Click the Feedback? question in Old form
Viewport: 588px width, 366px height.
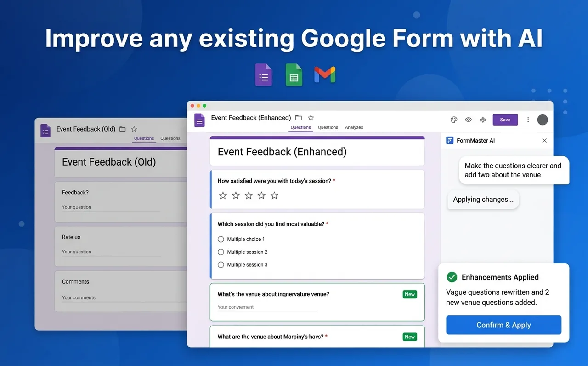pos(75,193)
